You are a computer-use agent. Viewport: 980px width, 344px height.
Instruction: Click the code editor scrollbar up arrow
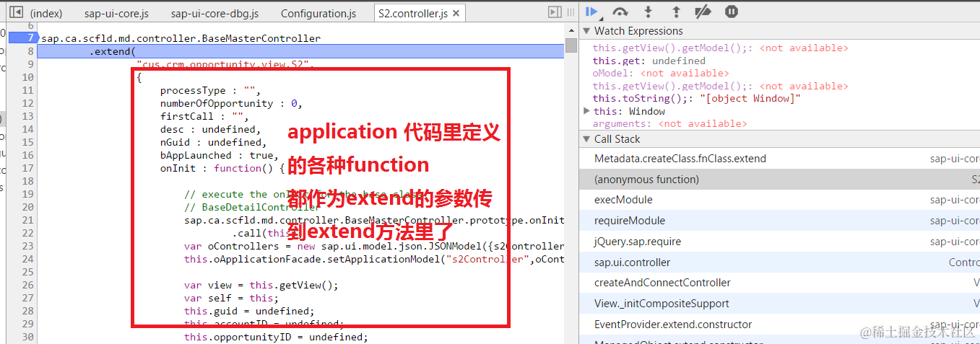[571, 29]
